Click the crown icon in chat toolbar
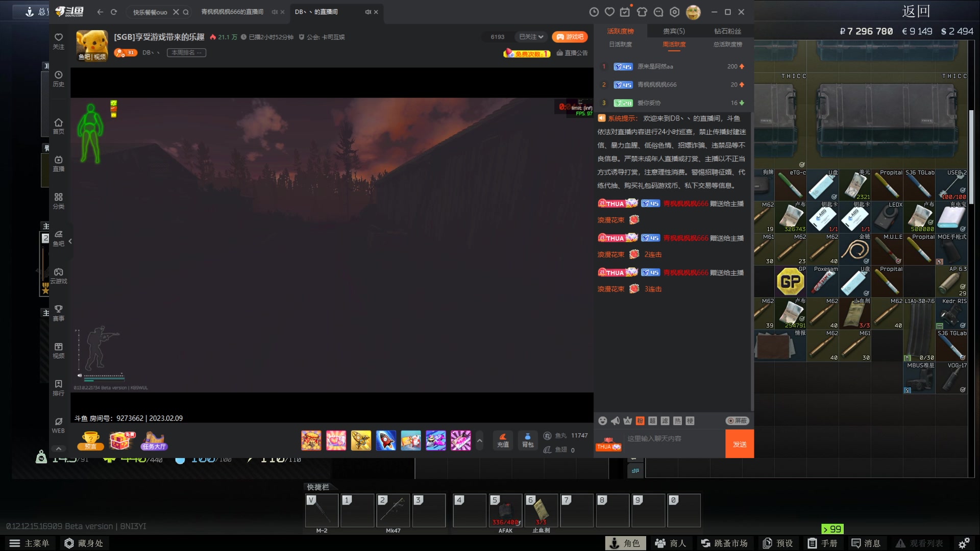 point(627,421)
